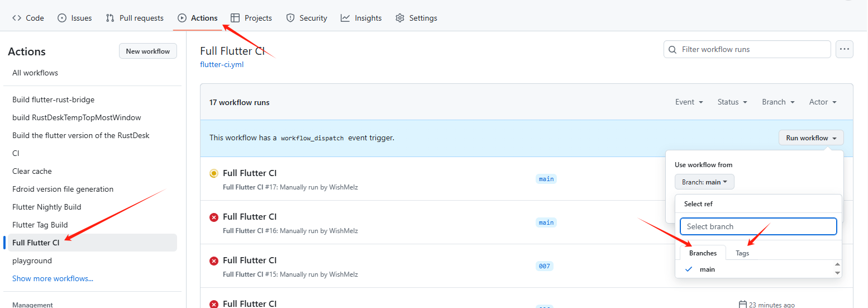Focus the Filter workflow runs field
This screenshot has width=868, height=308.
[x=747, y=49]
